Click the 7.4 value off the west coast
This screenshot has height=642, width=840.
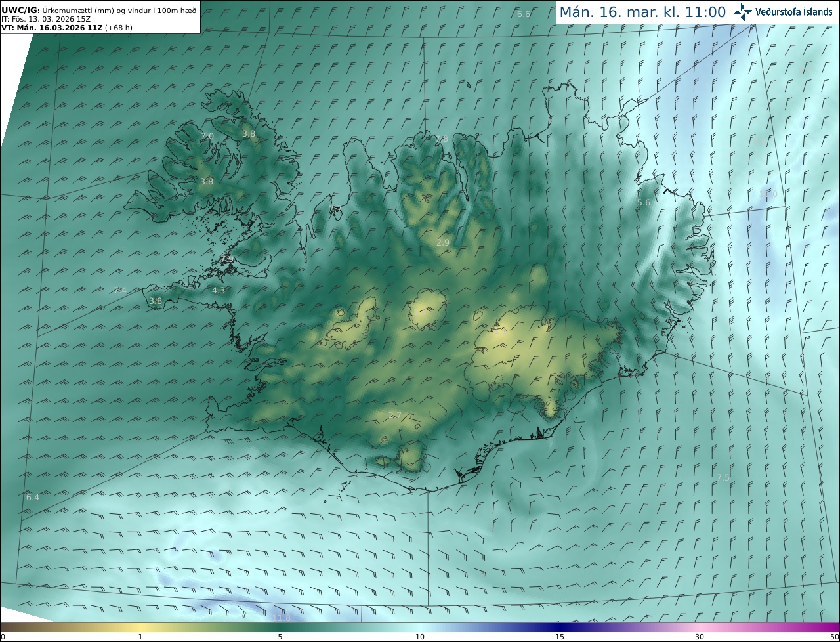[x=120, y=290]
